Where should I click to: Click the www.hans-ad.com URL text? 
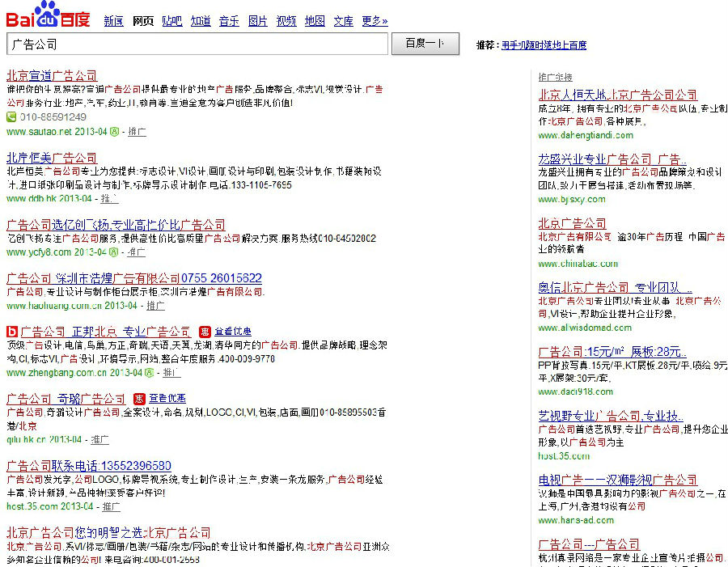click(576, 521)
